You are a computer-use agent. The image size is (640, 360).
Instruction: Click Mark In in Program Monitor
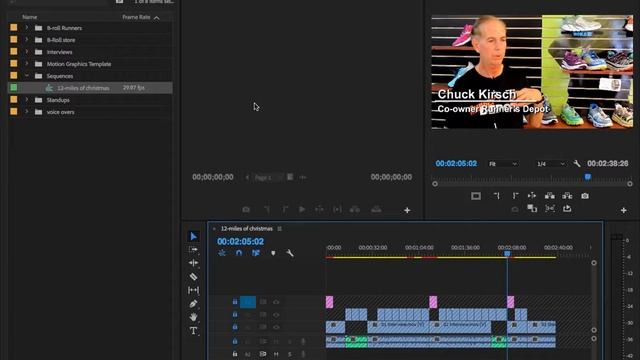click(496, 196)
